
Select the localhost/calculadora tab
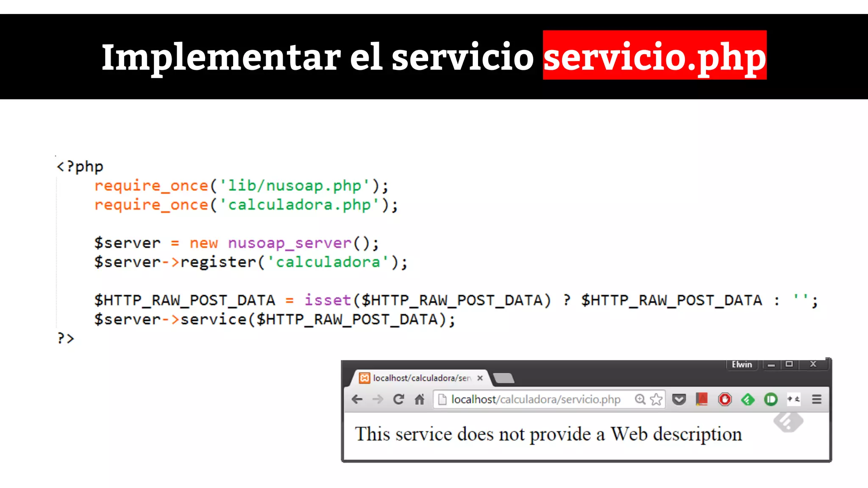pos(420,378)
